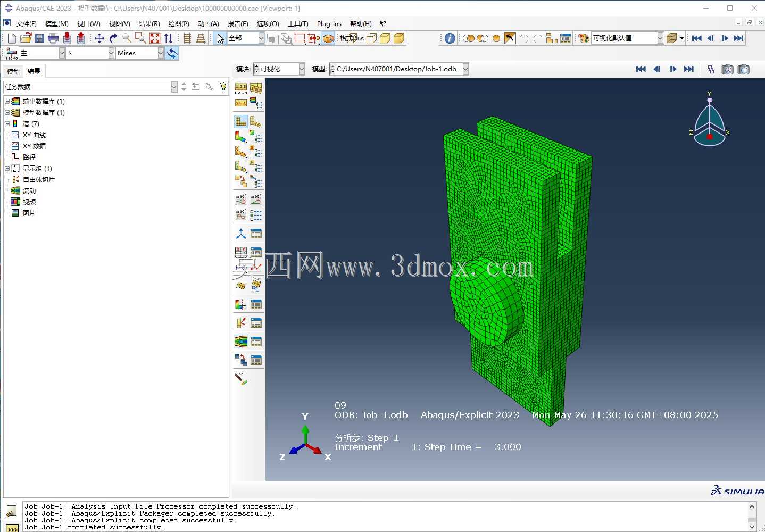Open the 可视化默认值 dropdown
This screenshot has height=532, width=765.
pos(660,38)
